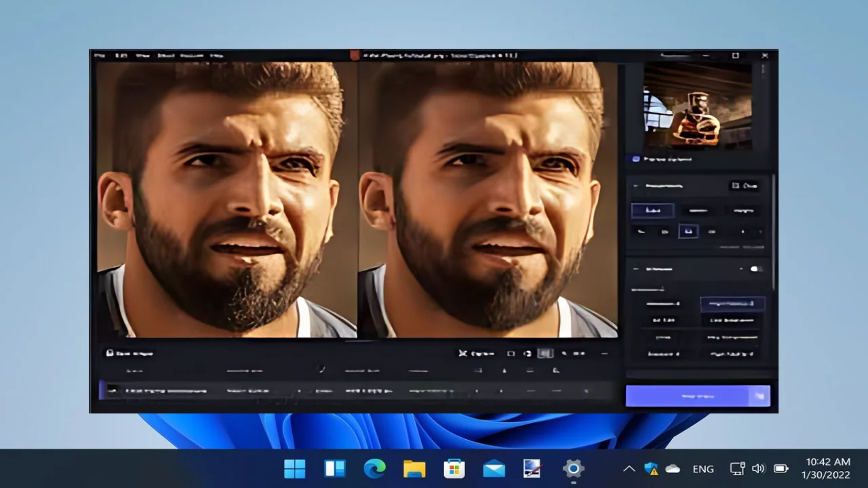Remove the image using the row's end icon

587,391
